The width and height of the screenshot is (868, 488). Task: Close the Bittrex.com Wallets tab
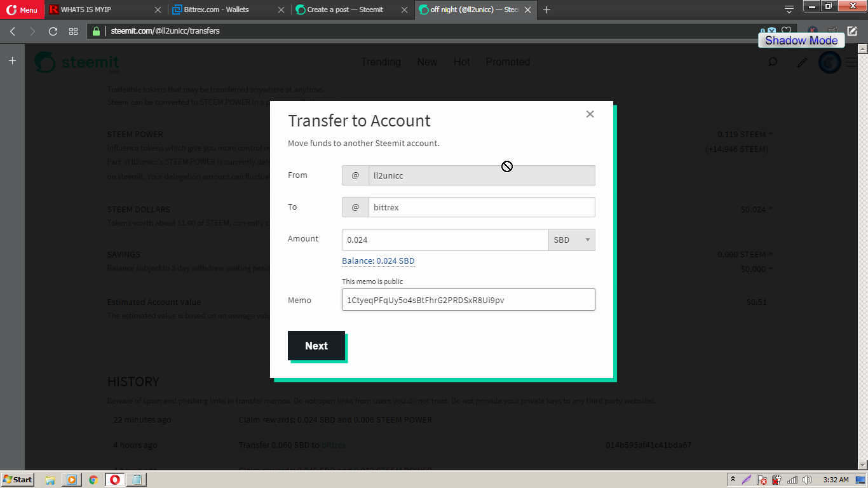(x=281, y=10)
